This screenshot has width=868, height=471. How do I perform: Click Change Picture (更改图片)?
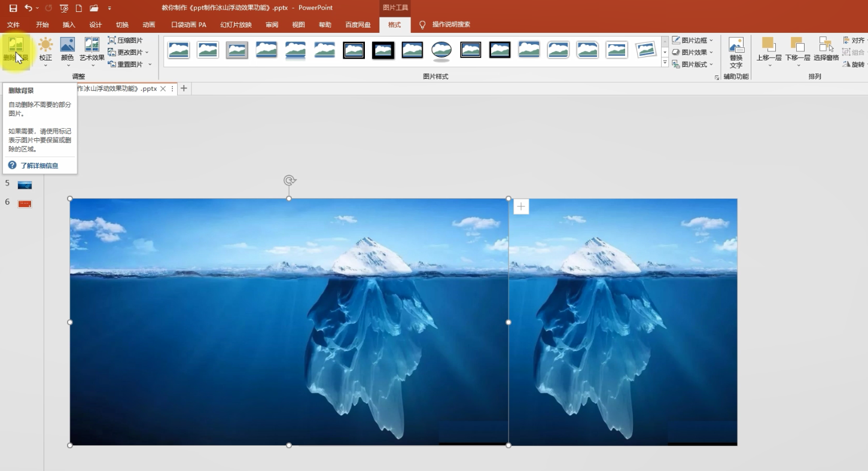point(128,52)
